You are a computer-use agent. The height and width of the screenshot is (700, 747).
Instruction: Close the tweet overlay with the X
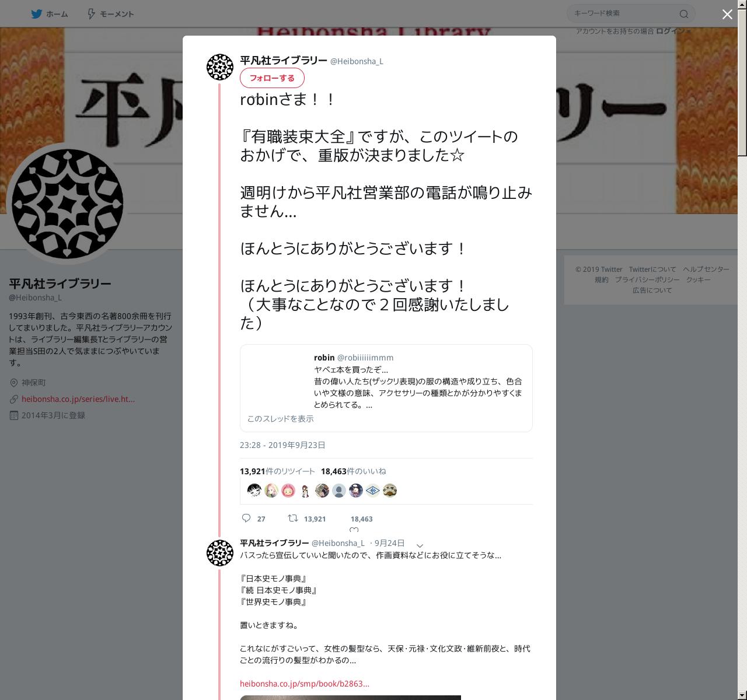point(727,15)
